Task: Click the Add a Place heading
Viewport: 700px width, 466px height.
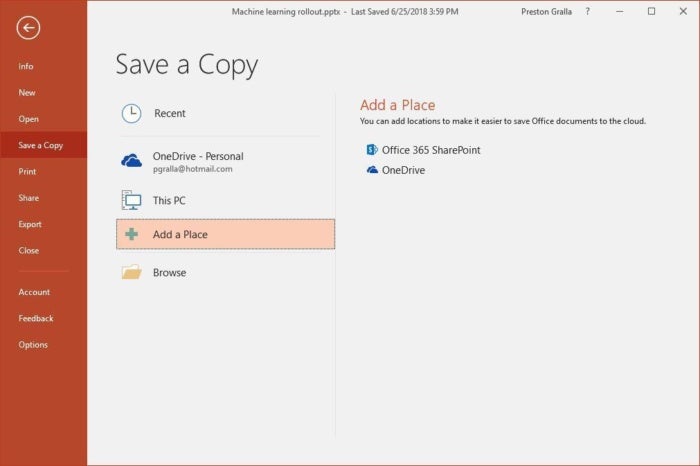Action: (397, 105)
